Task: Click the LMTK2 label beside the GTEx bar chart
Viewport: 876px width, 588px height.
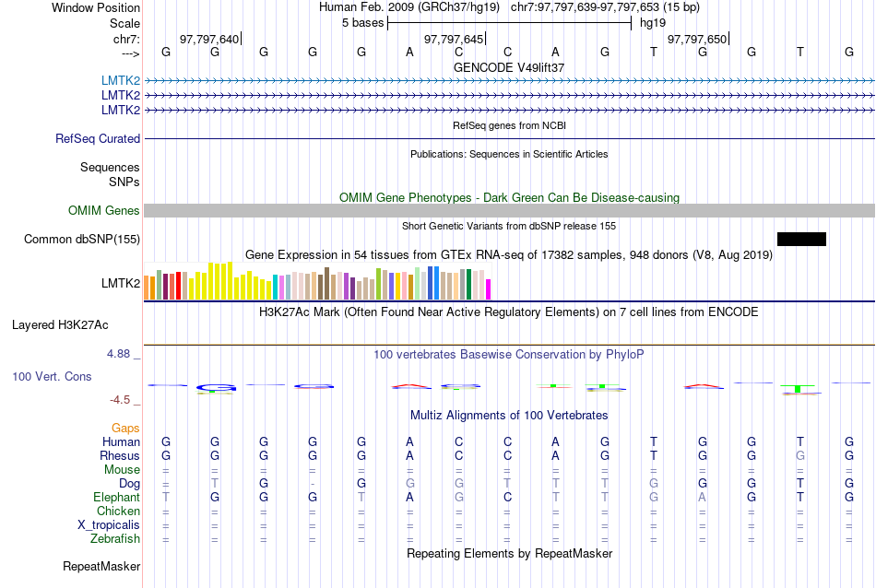Action: pos(121,283)
